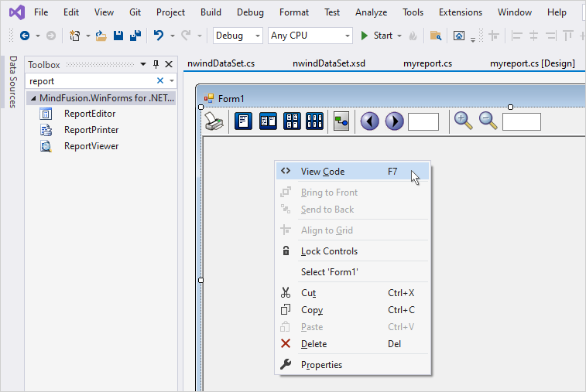The image size is (586, 392).
Task: Clear the Toolbox search text
Action: tap(160, 80)
